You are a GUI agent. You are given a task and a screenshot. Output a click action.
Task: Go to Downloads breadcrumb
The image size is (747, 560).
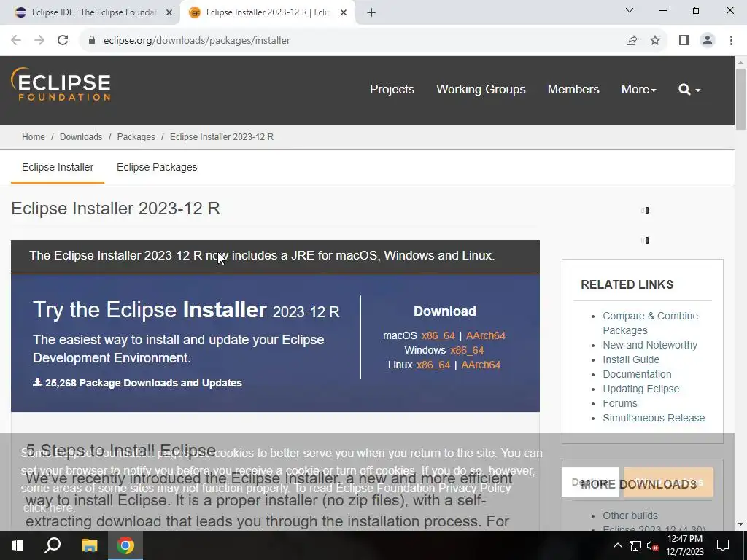[81, 136]
